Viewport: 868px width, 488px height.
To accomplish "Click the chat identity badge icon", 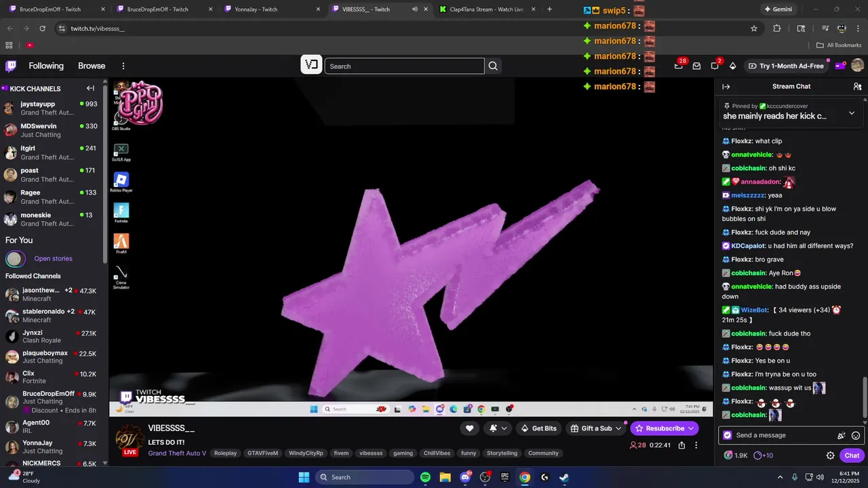I will pyautogui.click(x=728, y=435).
